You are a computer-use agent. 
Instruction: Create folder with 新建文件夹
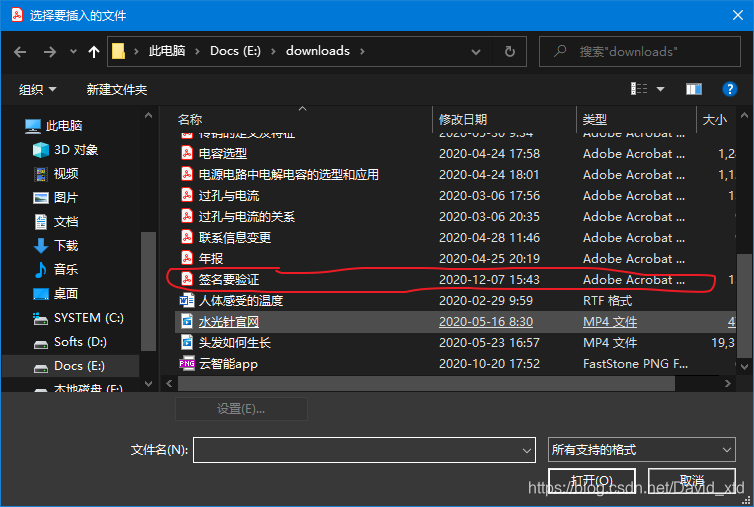coord(117,89)
